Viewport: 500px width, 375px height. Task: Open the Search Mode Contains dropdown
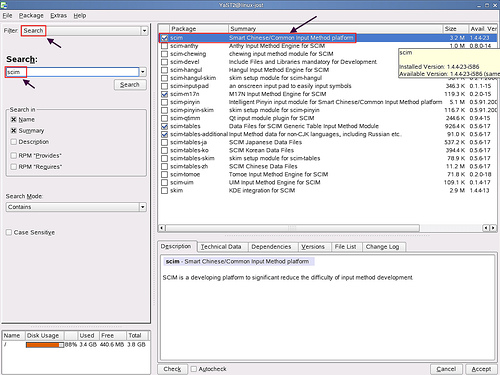[143, 207]
